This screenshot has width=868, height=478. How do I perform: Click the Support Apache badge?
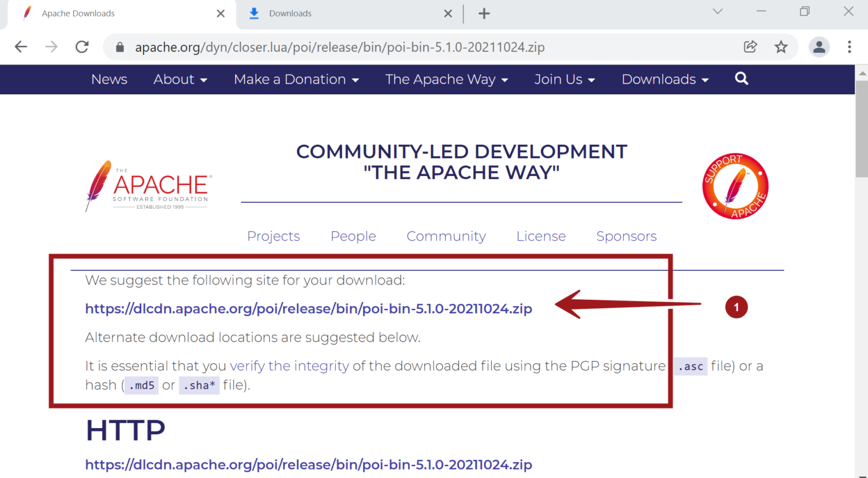tap(735, 186)
